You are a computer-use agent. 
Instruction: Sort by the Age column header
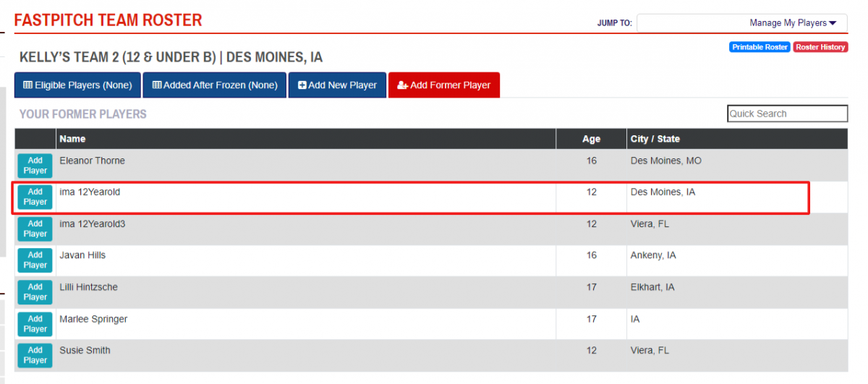click(x=591, y=139)
